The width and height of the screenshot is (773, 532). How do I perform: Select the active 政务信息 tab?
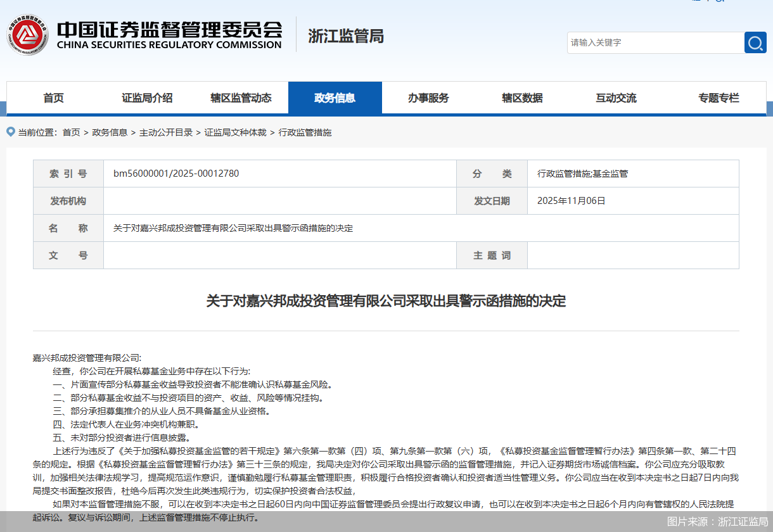coord(335,98)
